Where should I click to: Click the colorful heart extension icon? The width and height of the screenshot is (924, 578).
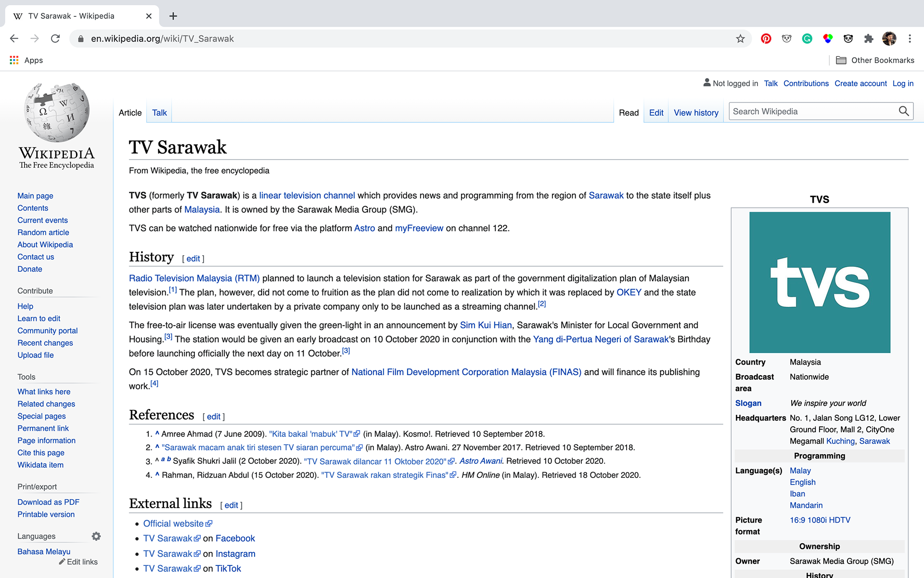[x=828, y=39]
